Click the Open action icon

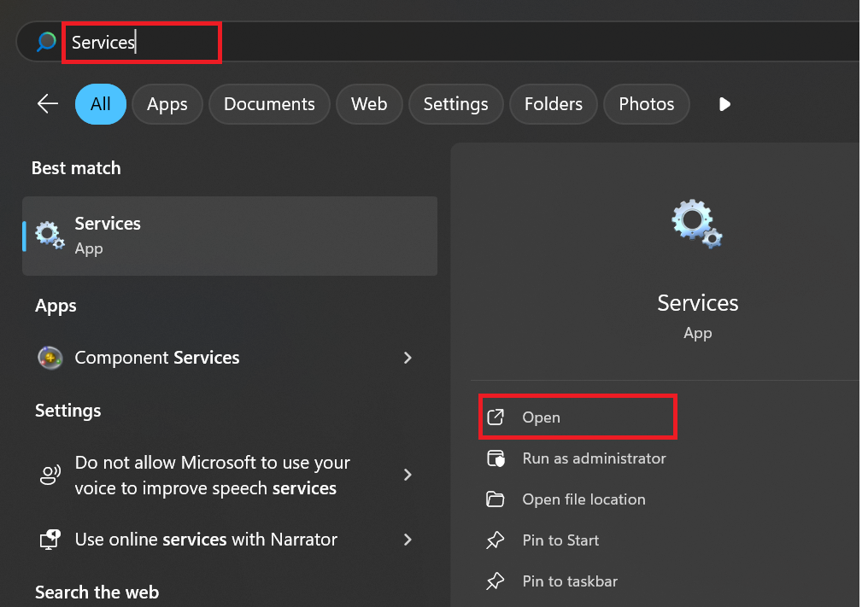click(496, 417)
